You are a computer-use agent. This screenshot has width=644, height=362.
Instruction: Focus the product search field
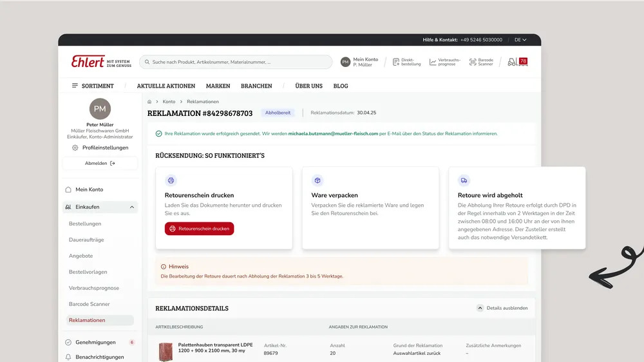click(x=236, y=62)
